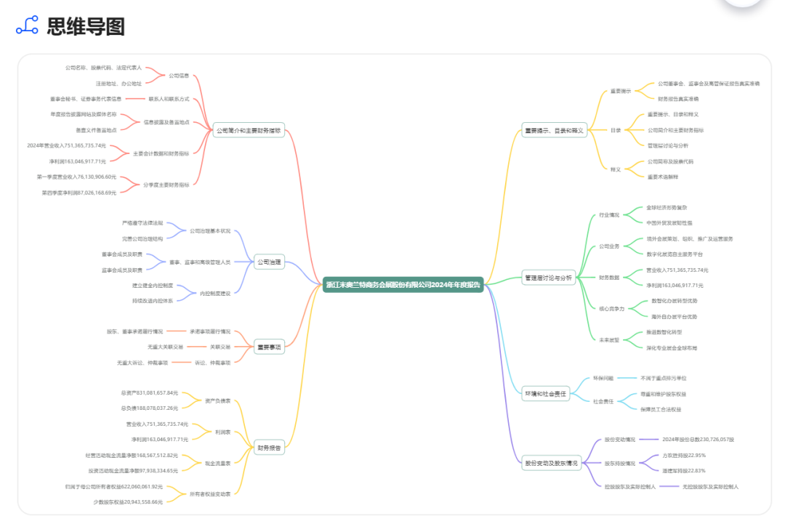Click the mind map icon beside 思维导图 heading
Viewport: 785px width, 532px height.
(x=27, y=25)
